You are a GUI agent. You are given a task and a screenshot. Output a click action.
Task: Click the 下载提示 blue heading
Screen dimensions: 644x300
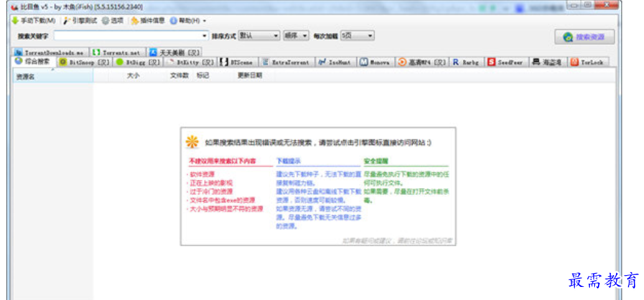pyautogui.click(x=288, y=161)
